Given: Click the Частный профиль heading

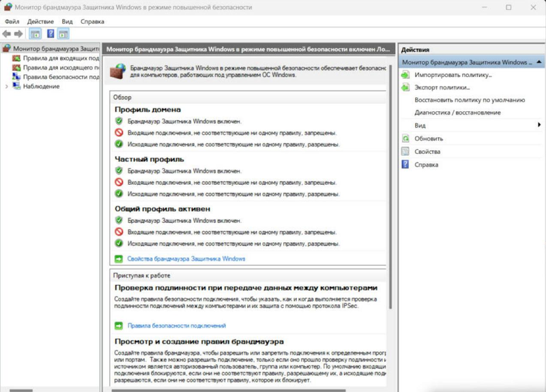Looking at the screenshot, I should (x=149, y=160).
